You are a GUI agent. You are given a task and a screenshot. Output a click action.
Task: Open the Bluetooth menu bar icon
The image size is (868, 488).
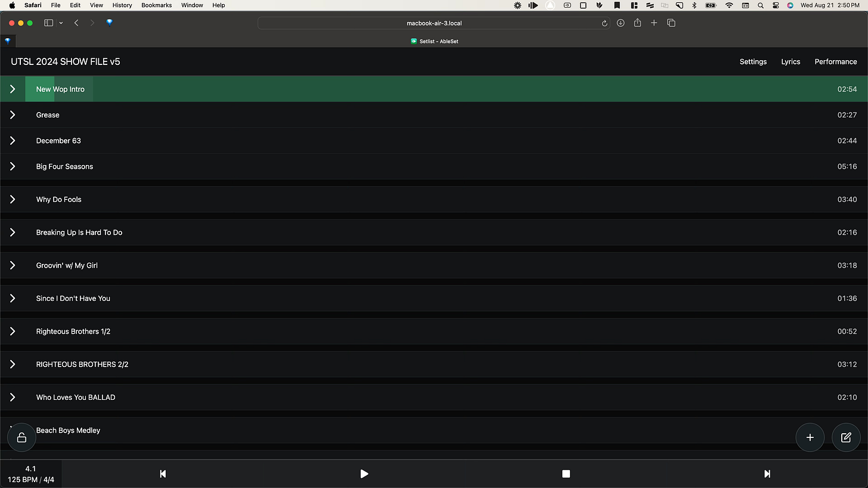pyautogui.click(x=695, y=5)
